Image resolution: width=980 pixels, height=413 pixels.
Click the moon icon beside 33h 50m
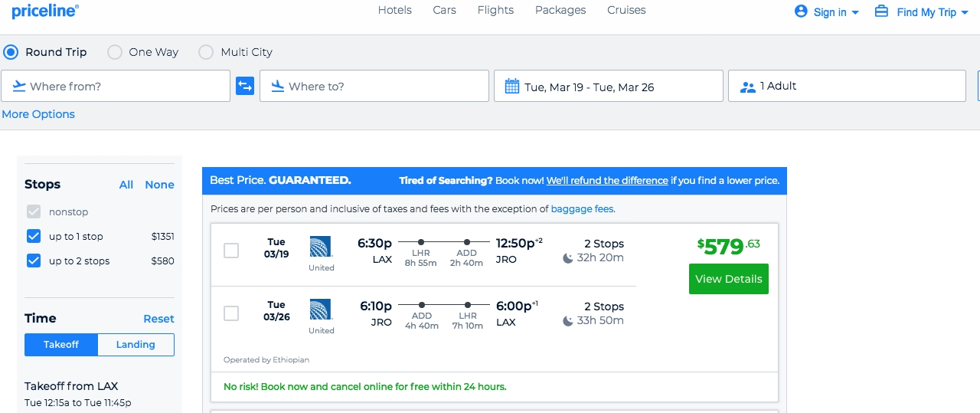(568, 321)
